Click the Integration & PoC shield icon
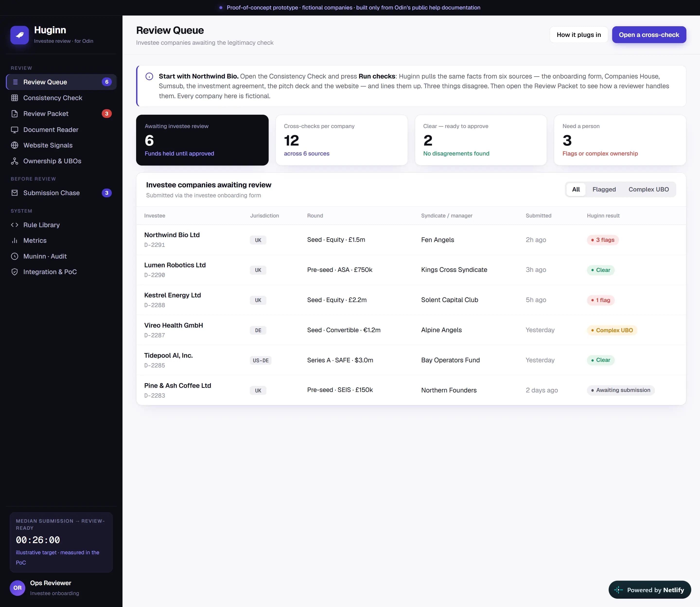The image size is (700, 607). 15,272
